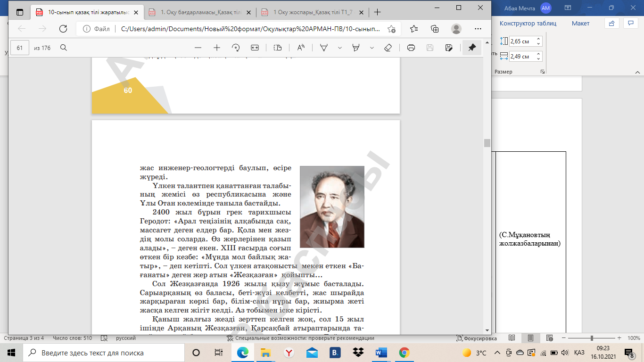Click the PDF zoom in plus button
This screenshot has height=362, width=644.
pos(217,48)
